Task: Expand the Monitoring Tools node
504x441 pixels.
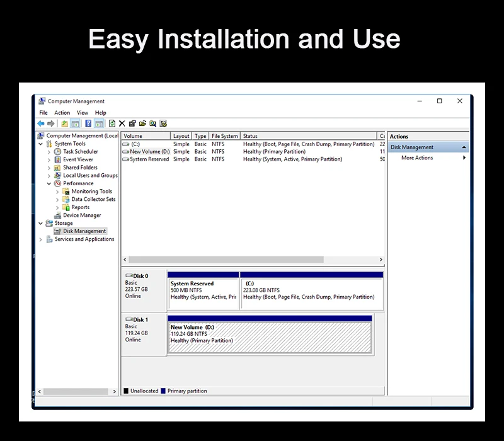Action: (57, 192)
